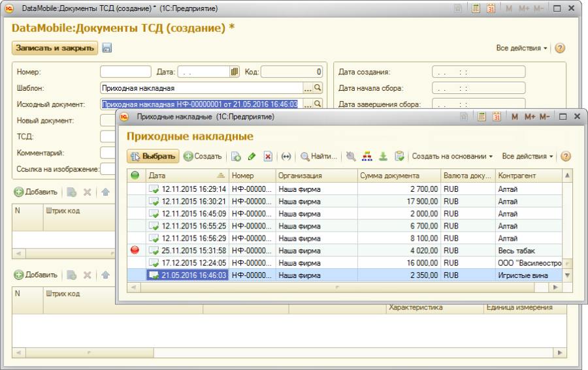Click the Дата начала сбора field
This screenshot has width=588, height=370.
pos(478,88)
